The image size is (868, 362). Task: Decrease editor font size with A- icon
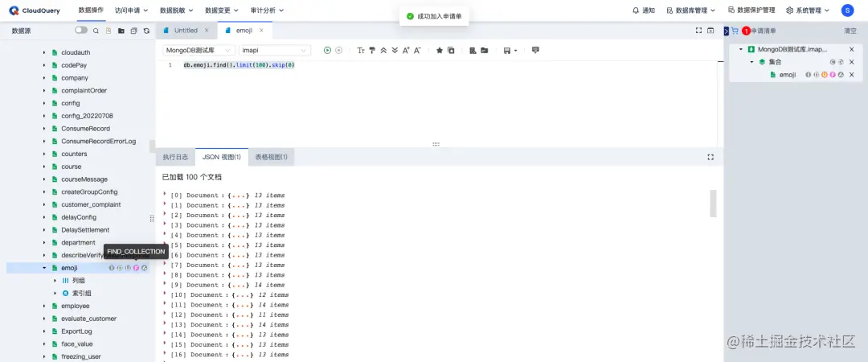click(417, 51)
